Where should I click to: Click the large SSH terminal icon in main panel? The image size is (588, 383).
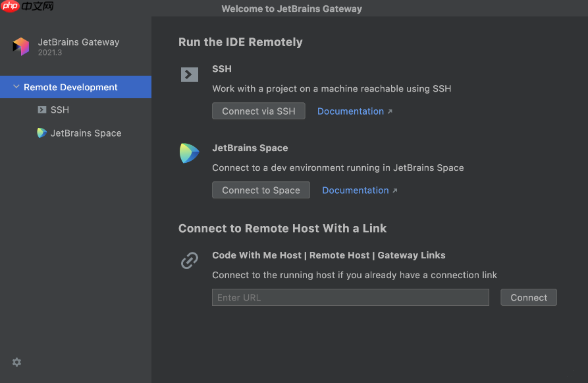point(190,74)
